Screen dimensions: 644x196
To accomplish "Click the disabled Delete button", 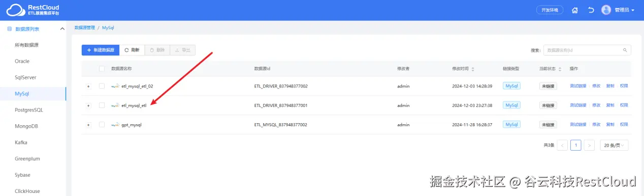I will point(157,50).
